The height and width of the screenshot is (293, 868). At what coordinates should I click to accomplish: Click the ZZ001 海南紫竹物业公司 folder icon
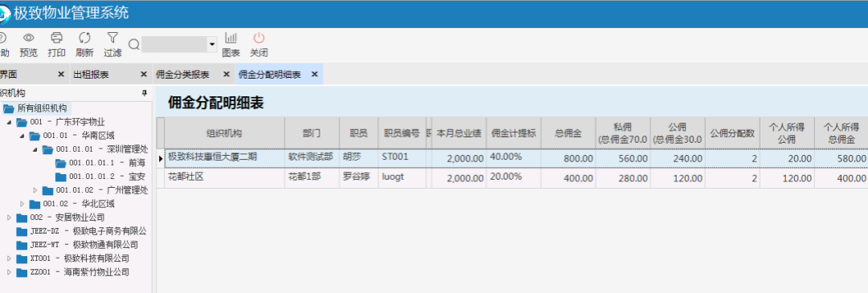tap(22, 272)
